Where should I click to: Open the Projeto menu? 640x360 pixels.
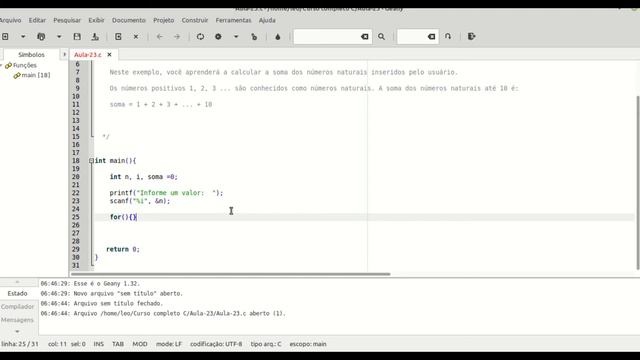(x=164, y=20)
